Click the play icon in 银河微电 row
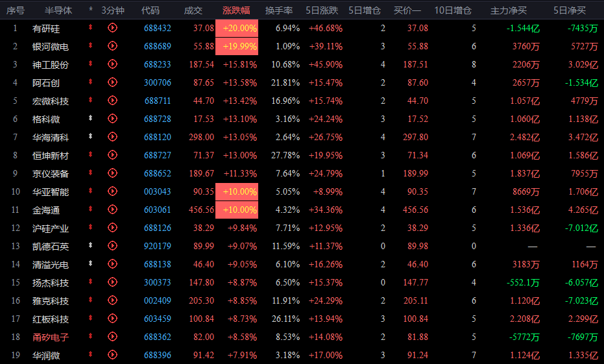The height and width of the screenshot is (364, 604). tap(112, 46)
